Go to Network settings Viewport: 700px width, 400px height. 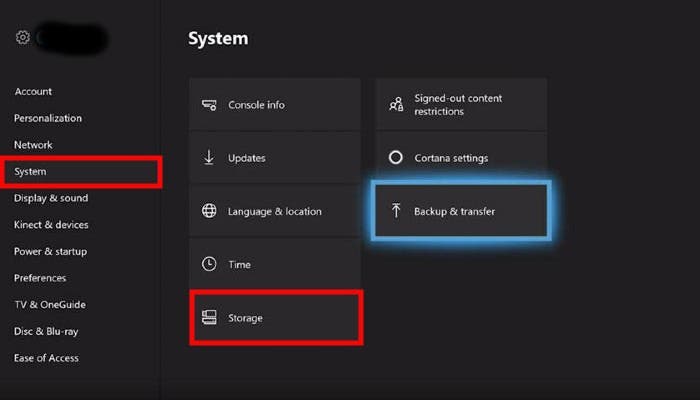coord(33,145)
